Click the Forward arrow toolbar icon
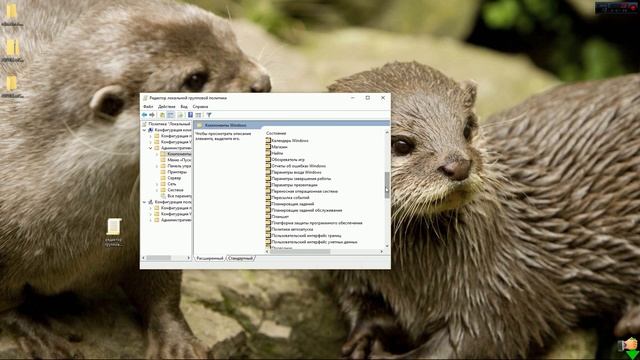The height and width of the screenshot is (360, 640). 152,115
